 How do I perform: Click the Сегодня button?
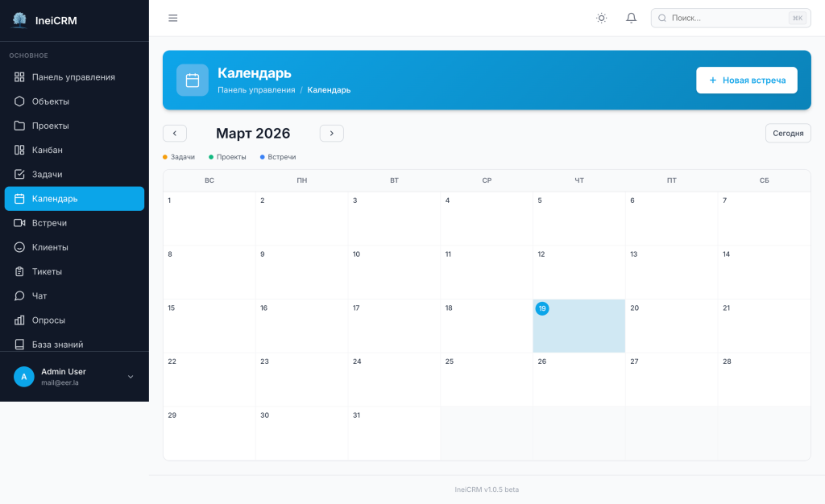(787, 133)
